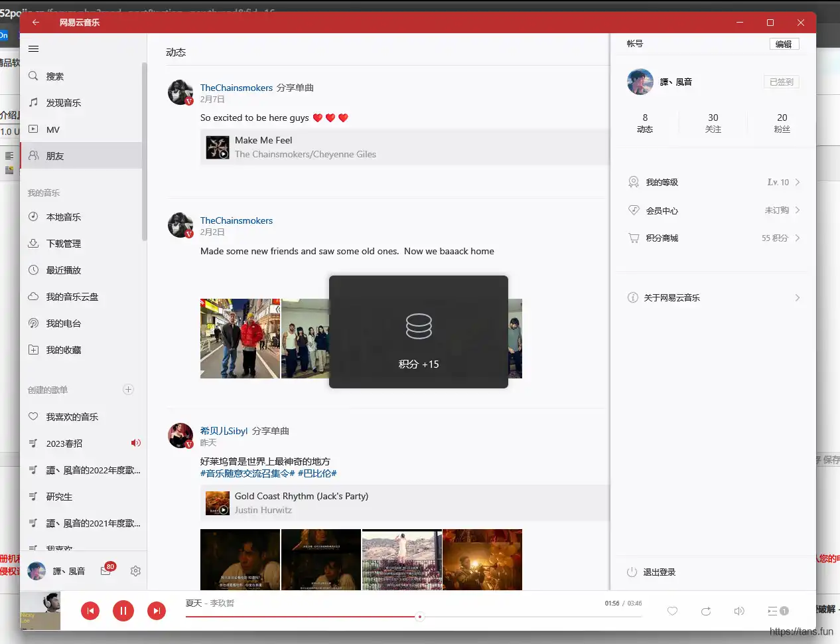Skip to the next track
840x644 pixels.
click(x=157, y=611)
